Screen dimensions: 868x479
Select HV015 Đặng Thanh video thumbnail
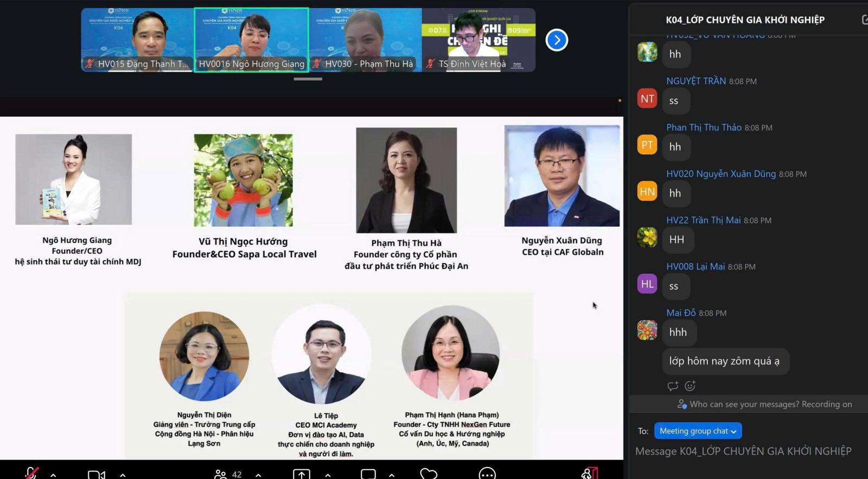click(138, 40)
